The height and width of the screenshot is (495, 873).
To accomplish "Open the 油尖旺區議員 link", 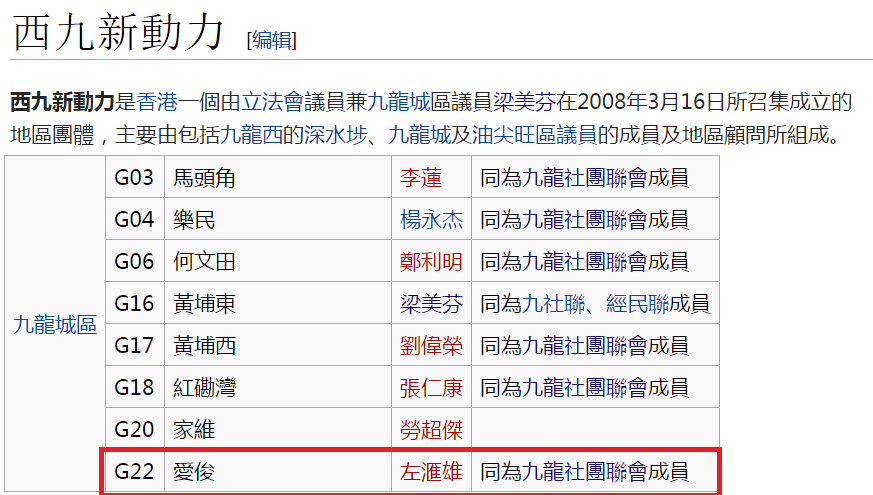I will pyautogui.click(x=534, y=135).
